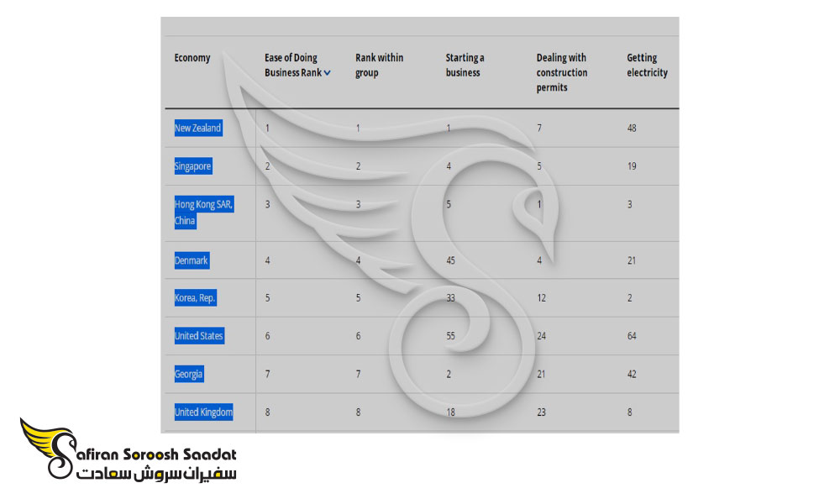Click the Persian company name text
The width and height of the screenshot is (840, 504).
pyautogui.click(x=156, y=474)
